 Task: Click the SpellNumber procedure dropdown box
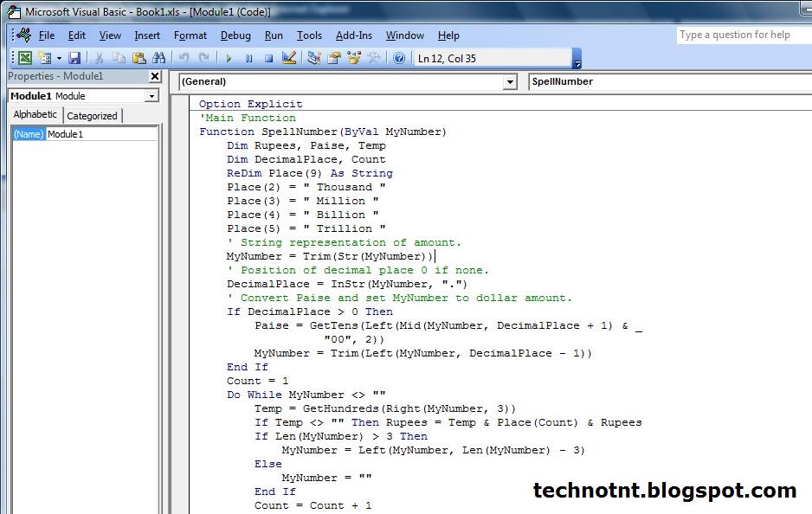670,81
